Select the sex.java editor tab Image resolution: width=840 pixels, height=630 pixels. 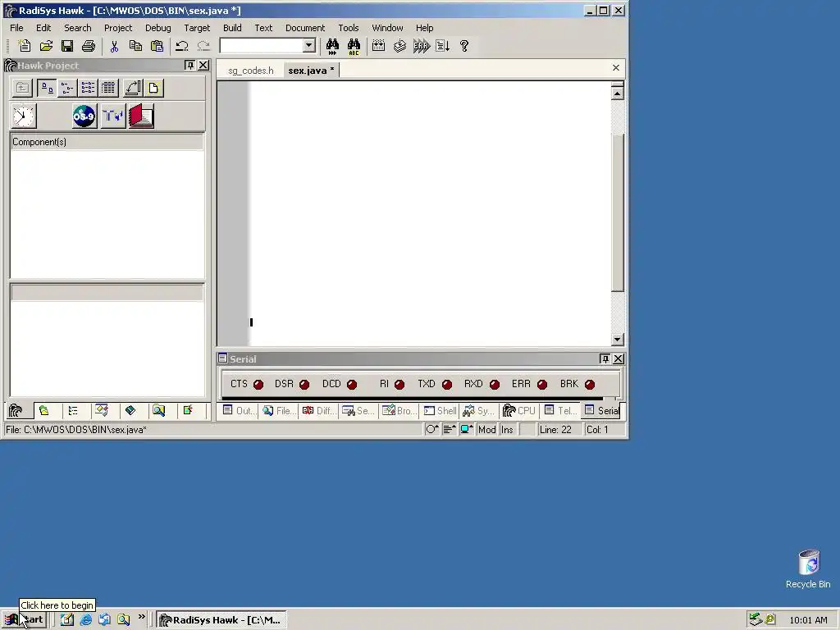tap(311, 71)
